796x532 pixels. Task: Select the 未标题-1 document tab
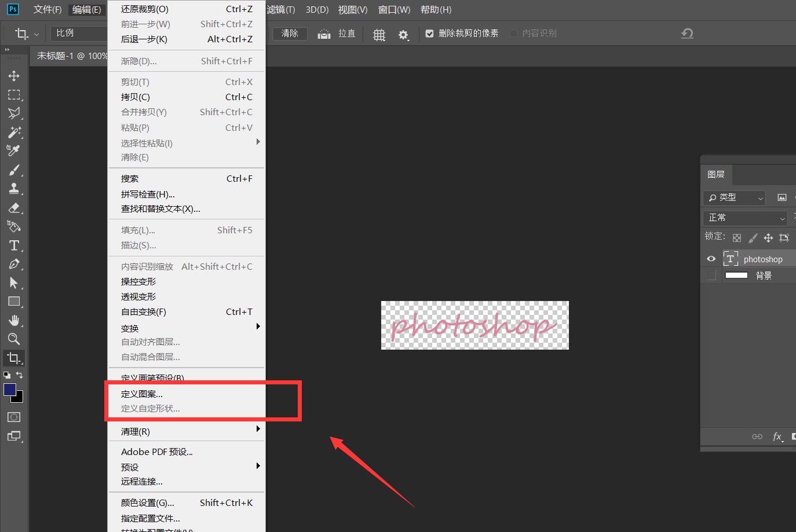click(72, 56)
